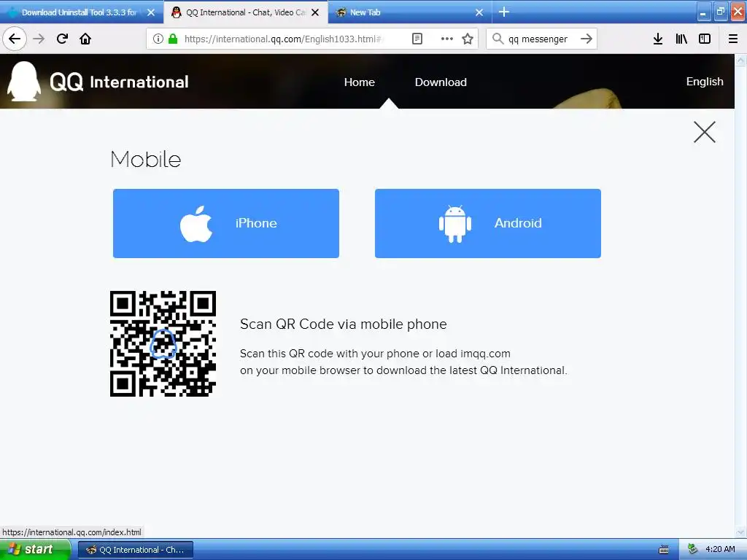The width and height of the screenshot is (747, 560).
Task: Close the Mobile download panel with X
Action: [705, 132]
